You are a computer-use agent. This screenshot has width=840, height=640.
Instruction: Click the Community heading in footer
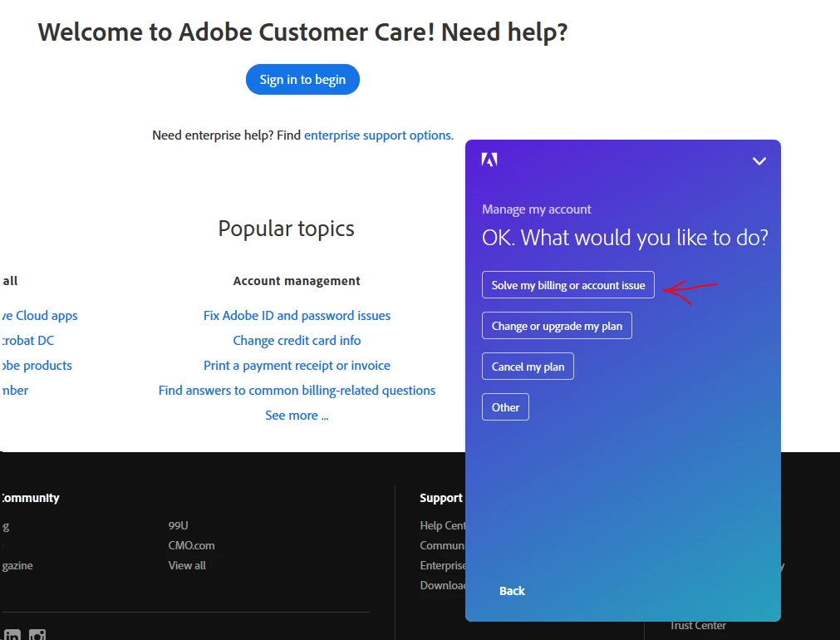tap(30, 498)
